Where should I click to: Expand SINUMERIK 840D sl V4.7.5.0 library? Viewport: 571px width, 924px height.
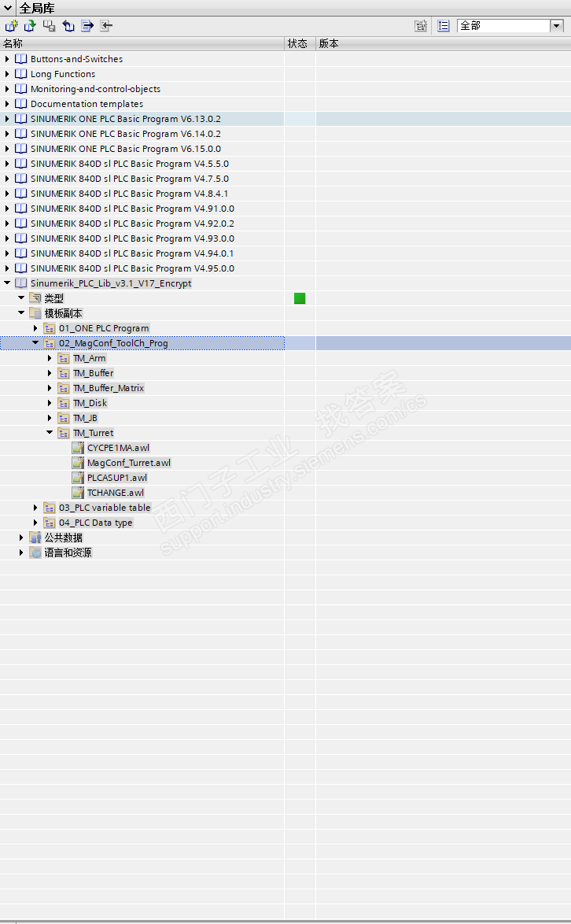(x=7, y=179)
